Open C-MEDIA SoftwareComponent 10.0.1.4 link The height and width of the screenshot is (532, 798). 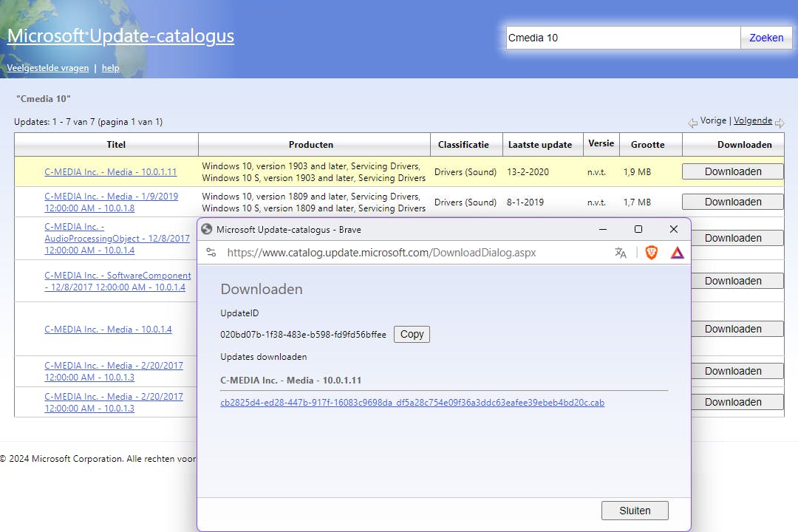coord(117,281)
